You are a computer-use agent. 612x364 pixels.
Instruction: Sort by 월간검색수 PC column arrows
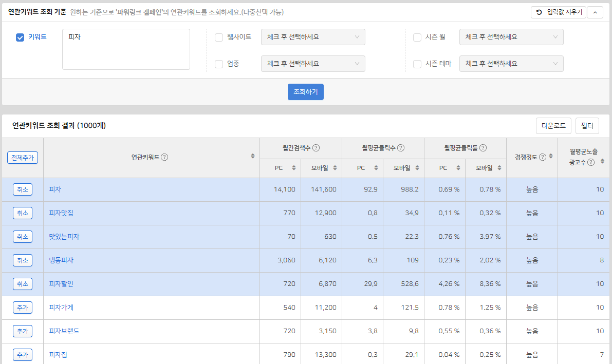(294, 168)
